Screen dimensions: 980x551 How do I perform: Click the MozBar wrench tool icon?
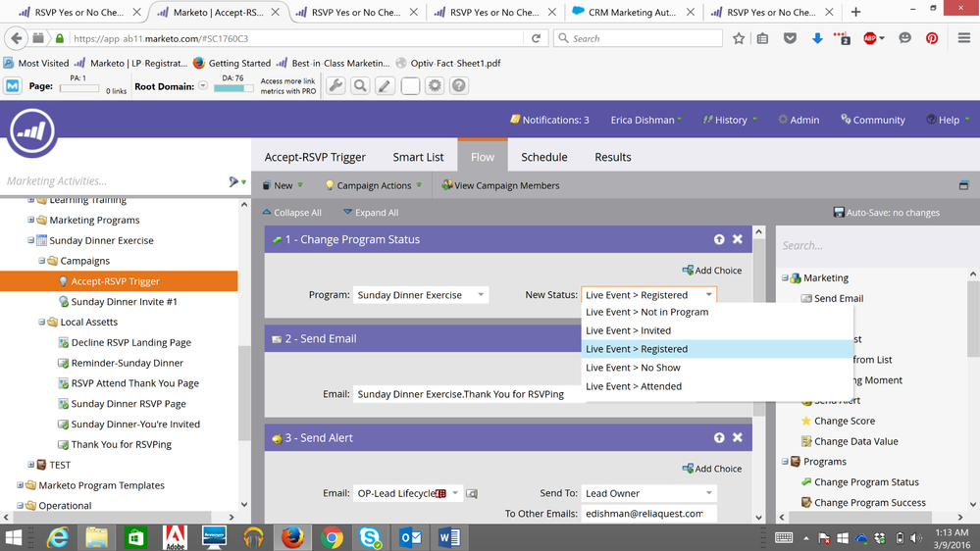[335, 85]
